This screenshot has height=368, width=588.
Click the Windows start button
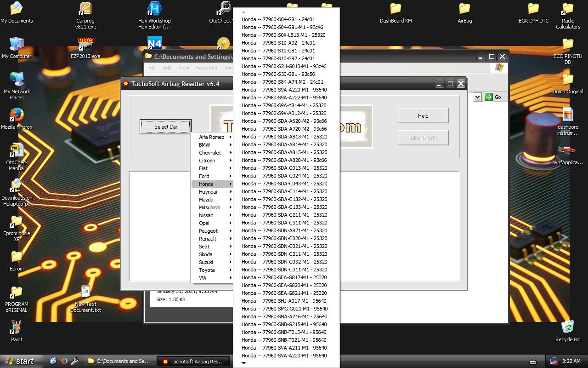click(21, 361)
